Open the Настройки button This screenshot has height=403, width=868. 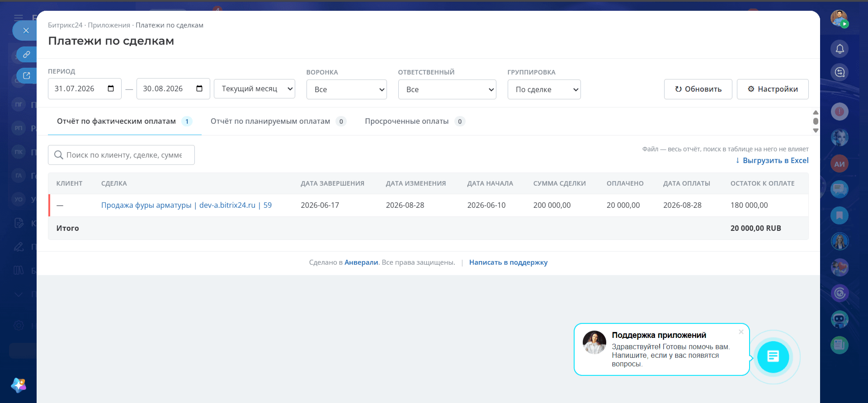tap(773, 89)
